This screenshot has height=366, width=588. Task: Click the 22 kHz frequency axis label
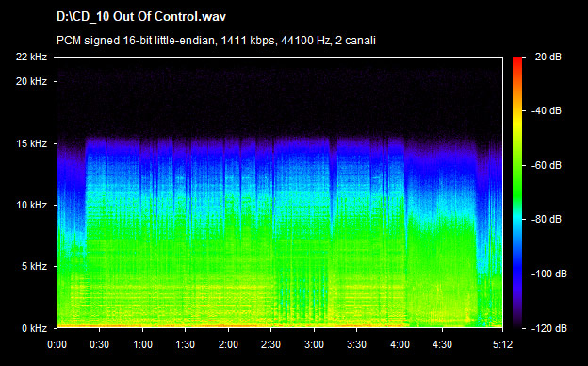tap(31, 57)
